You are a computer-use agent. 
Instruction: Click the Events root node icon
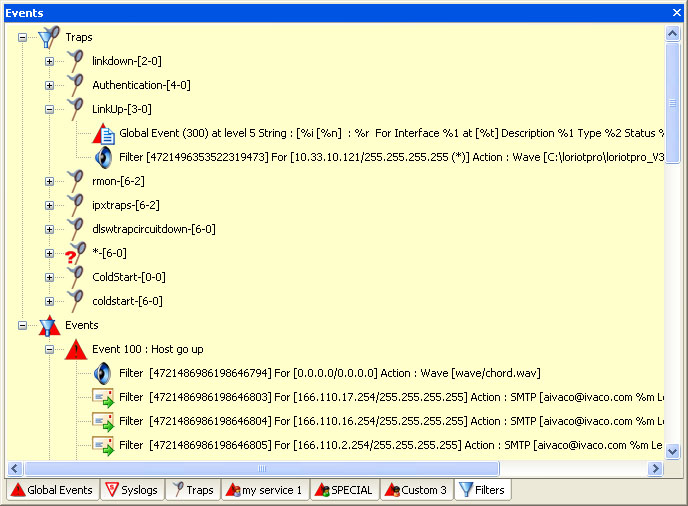(x=48, y=326)
